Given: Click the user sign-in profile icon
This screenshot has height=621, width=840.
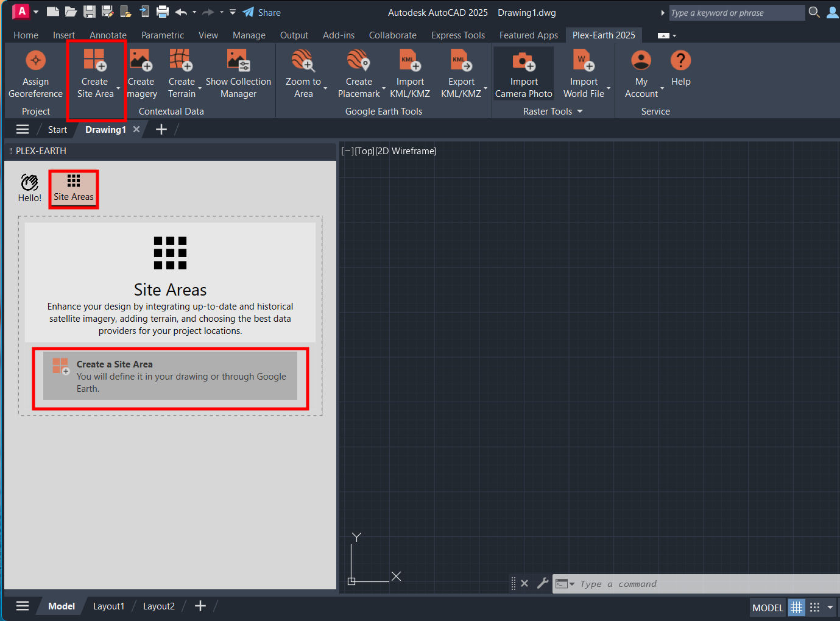Looking at the screenshot, I should click(x=833, y=12).
